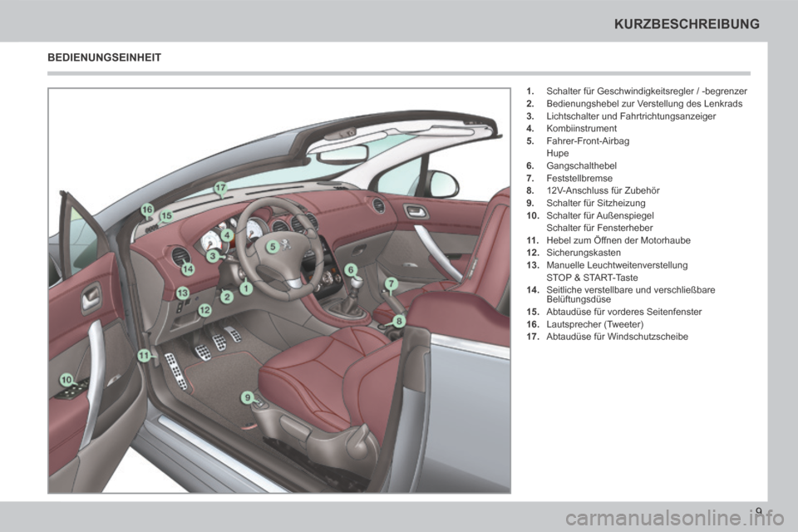
Task: Click callout marker 8 at 12V socket
Action: pyautogui.click(x=399, y=321)
